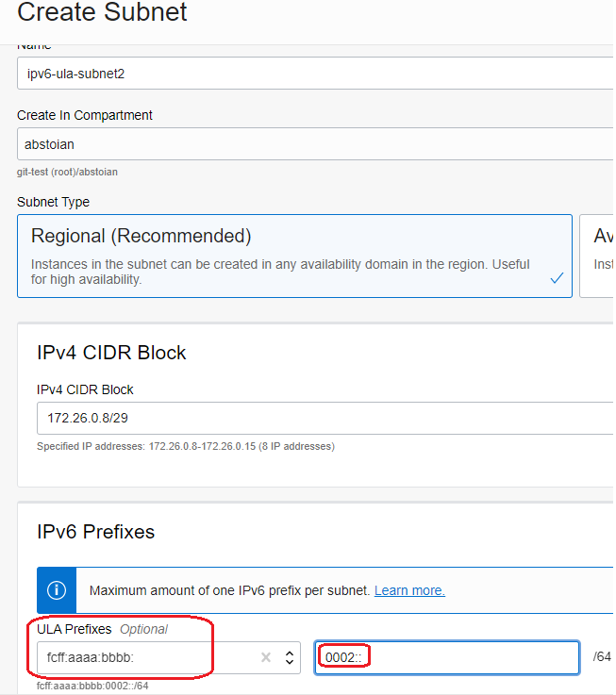The image size is (616, 695).
Task: Open the fcff:aaaa:bbbb: prefix combo box
Action: (x=146, y=657)
